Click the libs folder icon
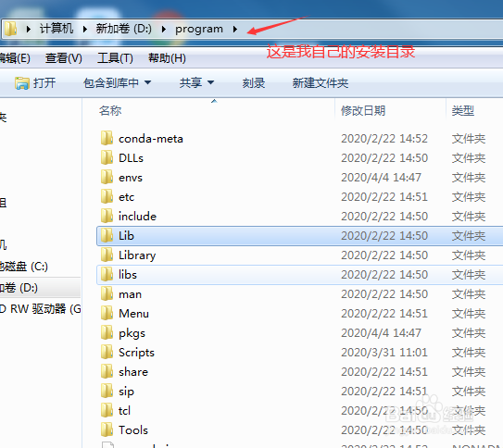Viewport: 503px width, 448px height. point(107,274)
